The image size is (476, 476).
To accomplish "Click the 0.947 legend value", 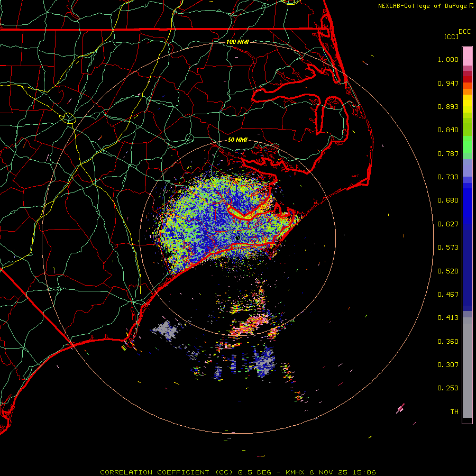I will pos(448,83).
